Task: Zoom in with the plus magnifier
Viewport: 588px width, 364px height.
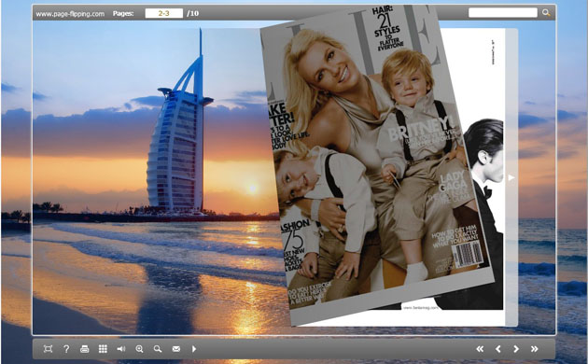Action: click(139, 349)
